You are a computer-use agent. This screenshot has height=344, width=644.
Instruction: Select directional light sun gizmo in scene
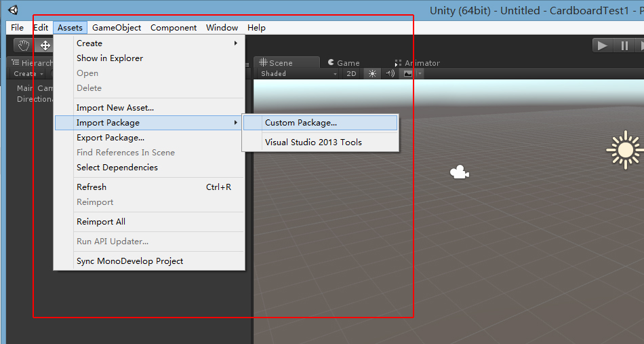point(625,150)
